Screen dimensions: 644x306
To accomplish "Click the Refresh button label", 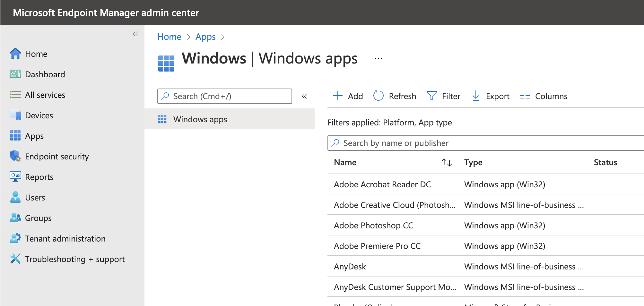I will click(402, 96).
